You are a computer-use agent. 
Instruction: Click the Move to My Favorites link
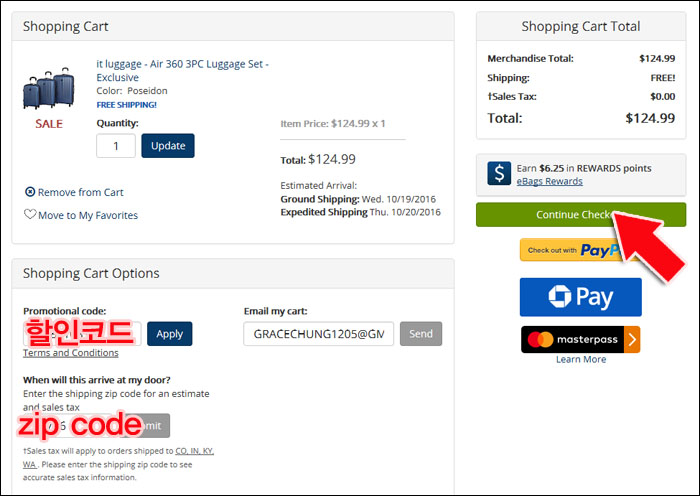click(88, 215)
